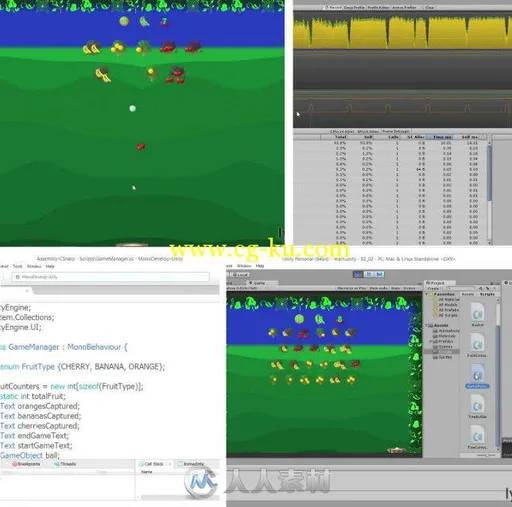Screen dimensions: 512x507
Task: Select All Models favorite
Action: (446, 305)
